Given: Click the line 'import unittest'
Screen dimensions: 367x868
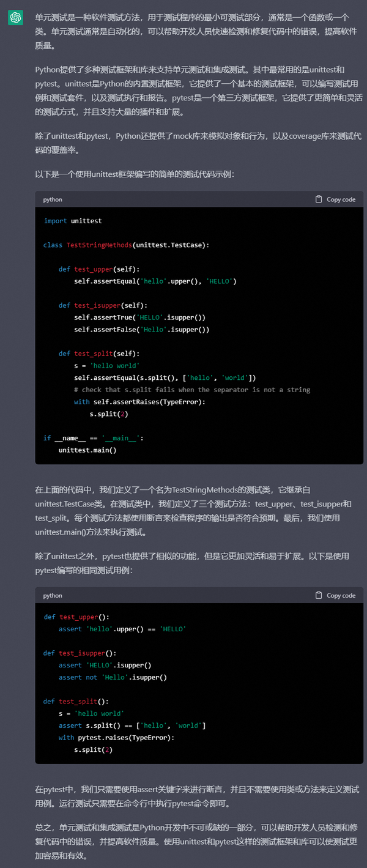Looking at the screenshot, I should click(73, 221).
